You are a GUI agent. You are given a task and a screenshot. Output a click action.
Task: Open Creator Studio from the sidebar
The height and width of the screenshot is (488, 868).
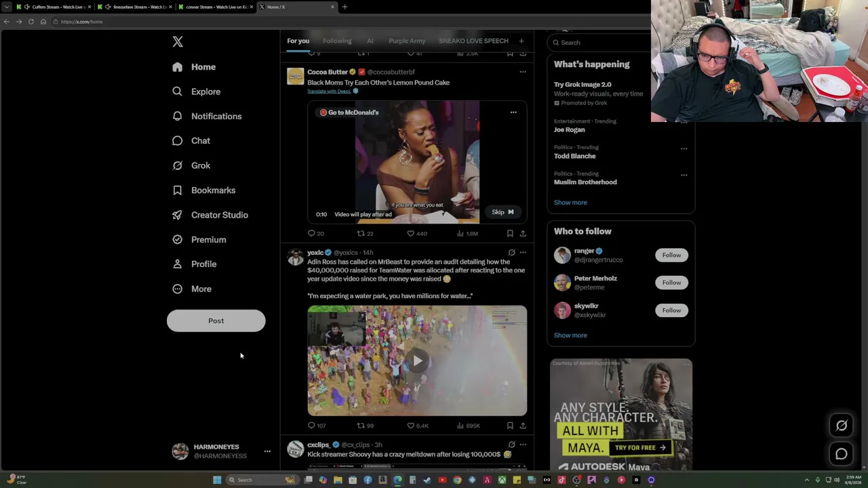(x=210, y=215)
